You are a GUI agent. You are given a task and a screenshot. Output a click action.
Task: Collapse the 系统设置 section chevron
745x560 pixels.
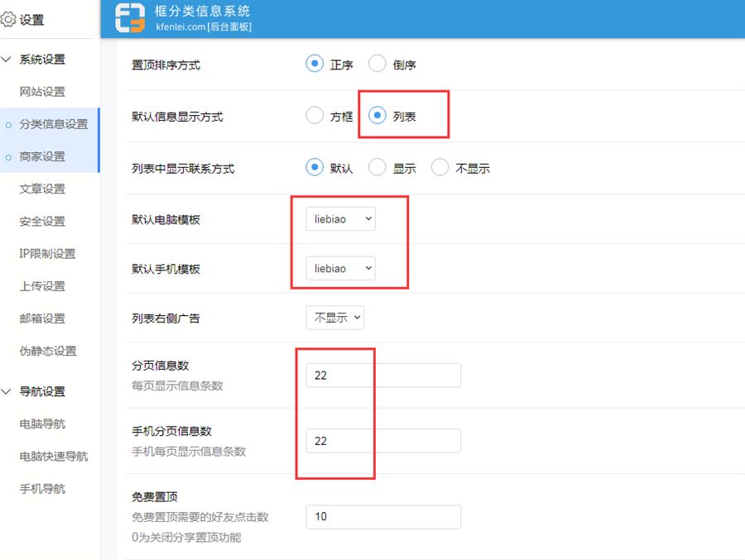point(7,60)
